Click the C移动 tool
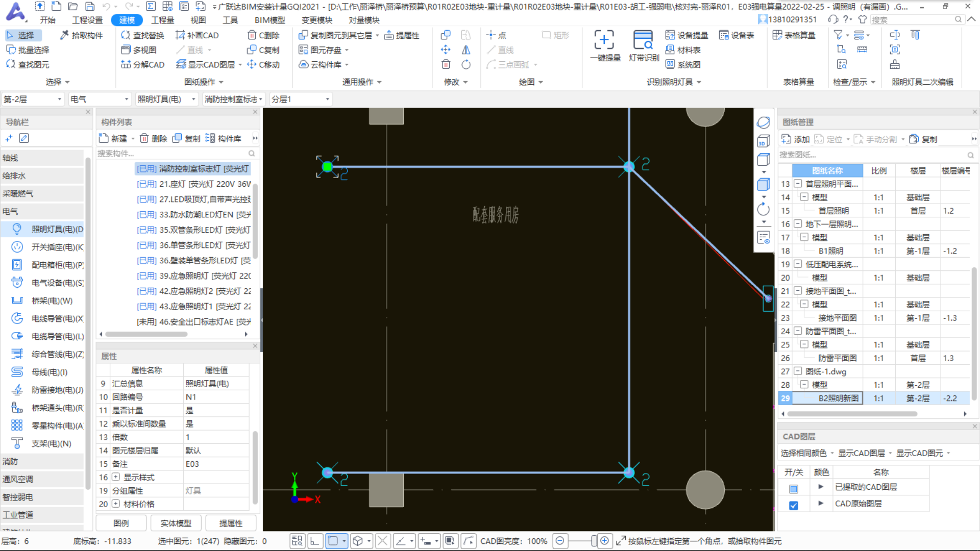 point(263,65)
